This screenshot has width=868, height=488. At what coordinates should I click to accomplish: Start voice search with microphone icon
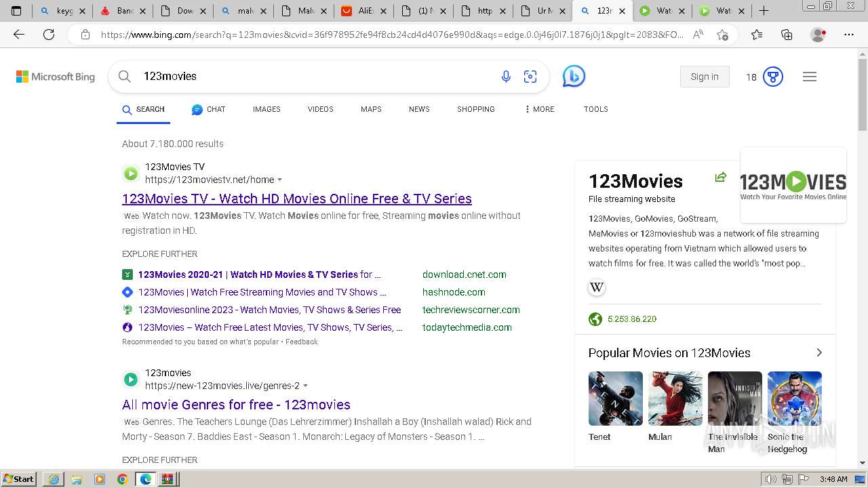[x=506, y=77]
